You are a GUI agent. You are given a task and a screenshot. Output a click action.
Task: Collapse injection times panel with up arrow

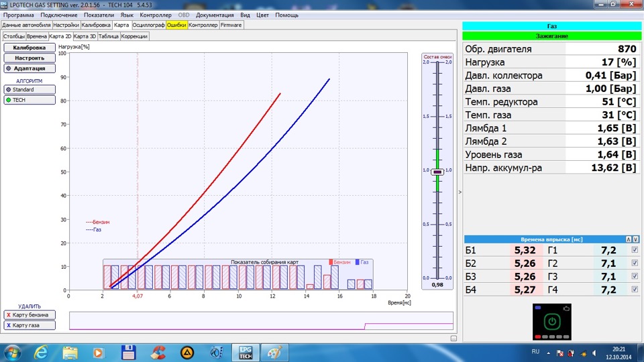629,239
